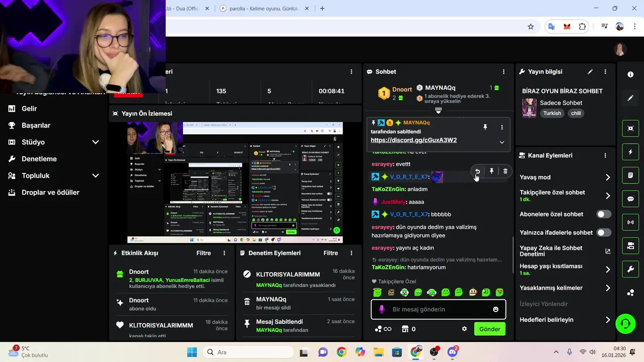Expand the Topluluk sidebar section
Viewport: 644px width, 362px height.
click(x=96, y=176)
